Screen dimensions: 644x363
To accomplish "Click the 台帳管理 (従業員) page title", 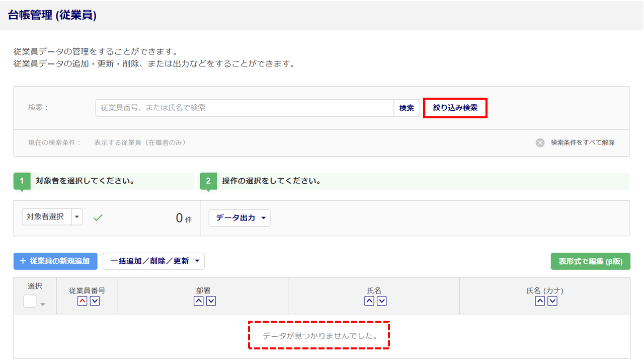I will tap(52, 16).
